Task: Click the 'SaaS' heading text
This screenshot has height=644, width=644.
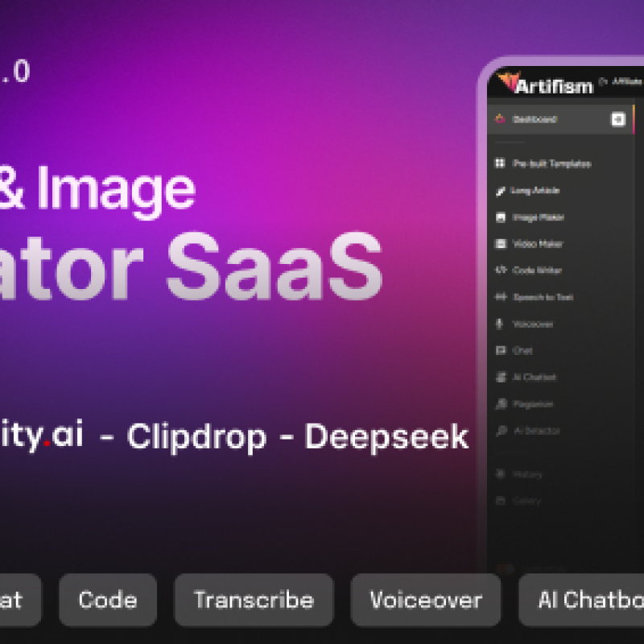Action: pos(275,266)
